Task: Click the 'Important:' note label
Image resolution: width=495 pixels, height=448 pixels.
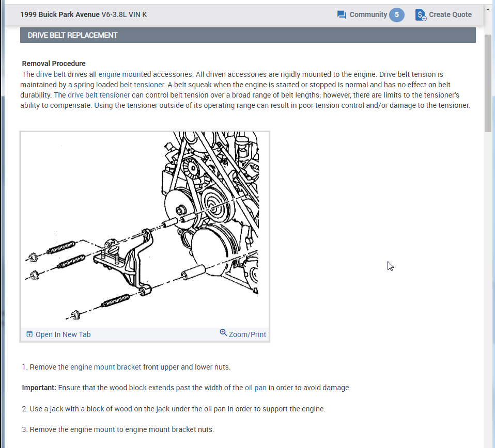Action: pos(39,388)
